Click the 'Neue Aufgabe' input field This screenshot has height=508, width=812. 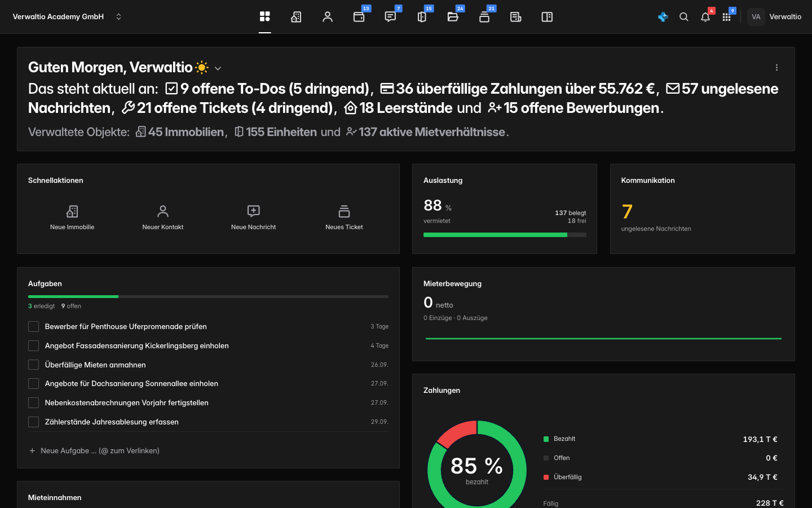pyautogui.click(x=208, y=450)
